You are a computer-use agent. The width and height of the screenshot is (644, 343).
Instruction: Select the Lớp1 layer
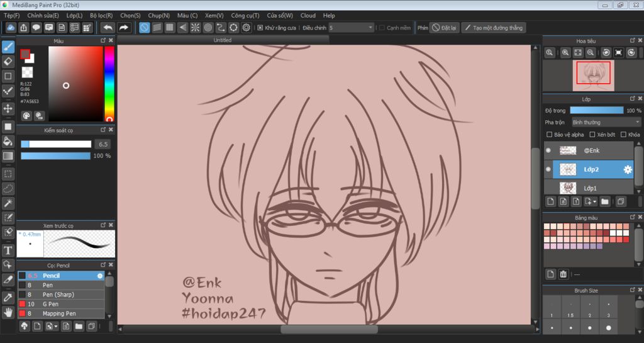589,188
